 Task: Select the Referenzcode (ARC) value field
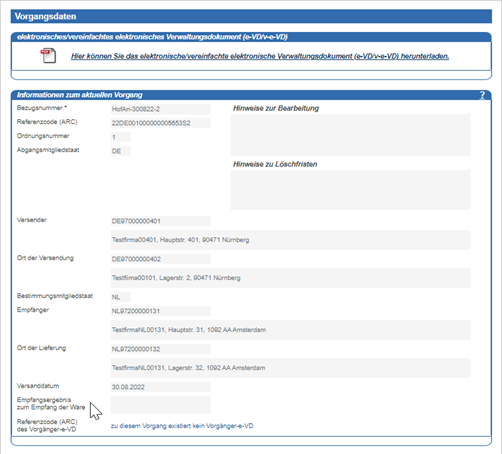click(x=161, y=123)
